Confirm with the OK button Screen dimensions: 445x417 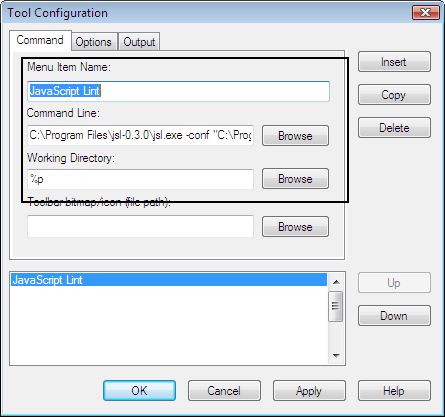pos(139,391)
